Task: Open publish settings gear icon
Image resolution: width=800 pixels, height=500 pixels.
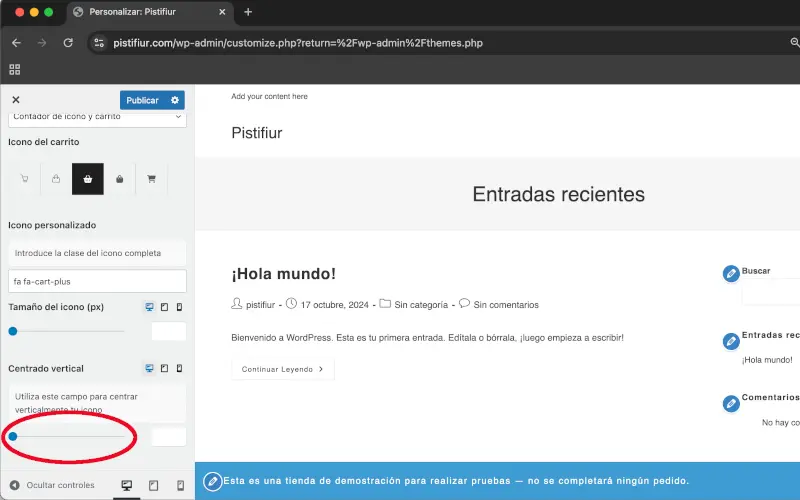Action: click(x=175, y=100)
